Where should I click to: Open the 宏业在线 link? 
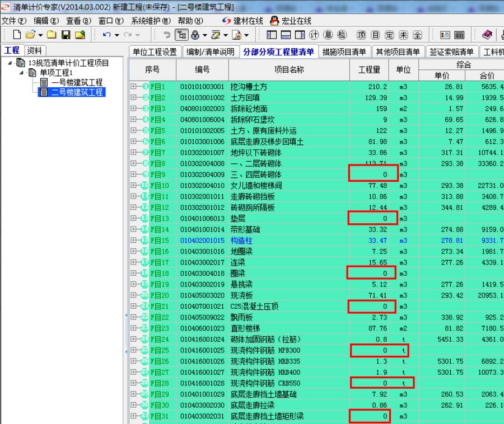tap(291, 21)
